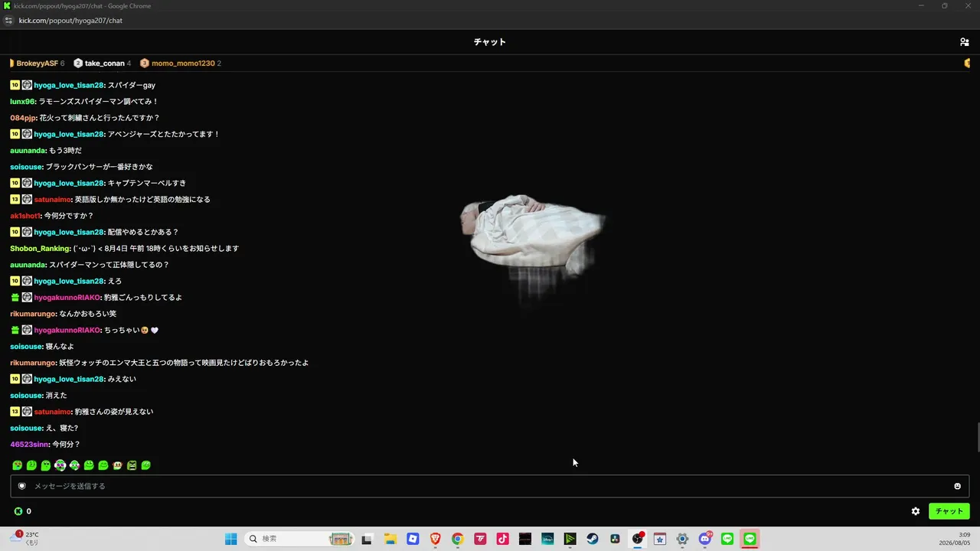Click message '花火って刺繍さんと行ったんですか？'
This screenshot has width=980, height=551.
[100, 118]
